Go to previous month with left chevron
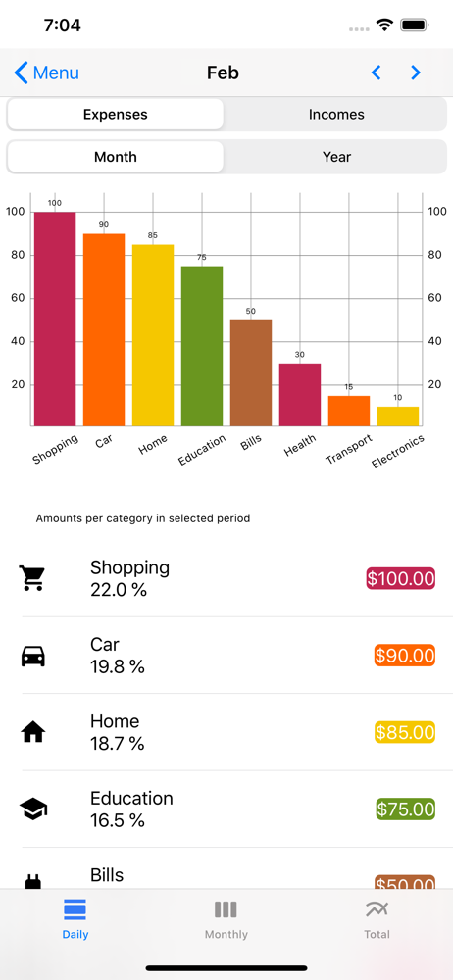453x980 pixels. pos(377,73)
